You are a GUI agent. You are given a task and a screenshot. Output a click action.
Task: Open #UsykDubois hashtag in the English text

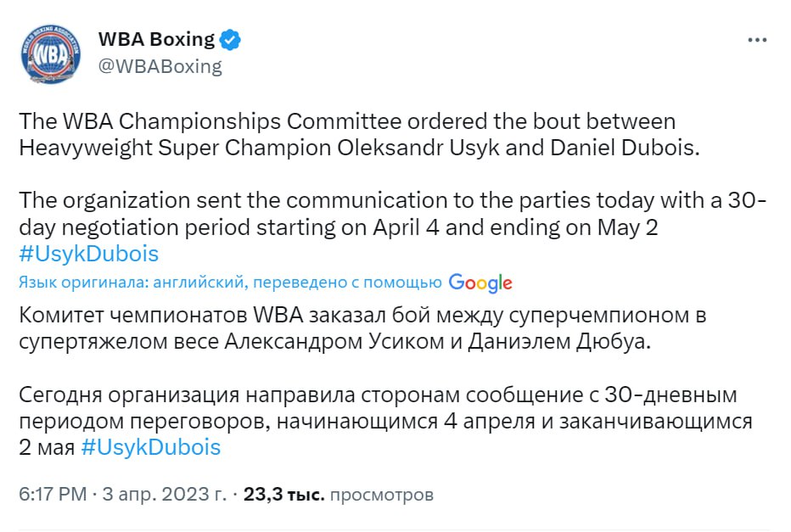(x=88, y=254)
